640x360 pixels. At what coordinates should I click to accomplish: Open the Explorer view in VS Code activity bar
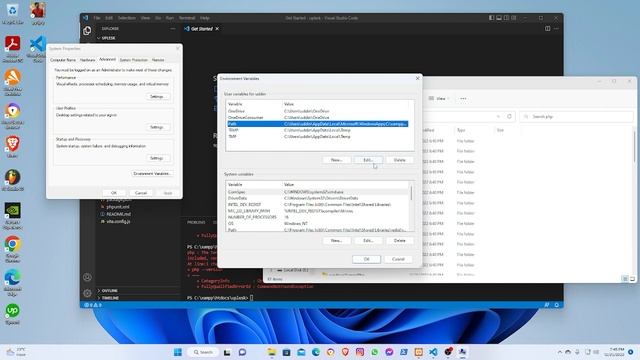[x=87, y=31]
